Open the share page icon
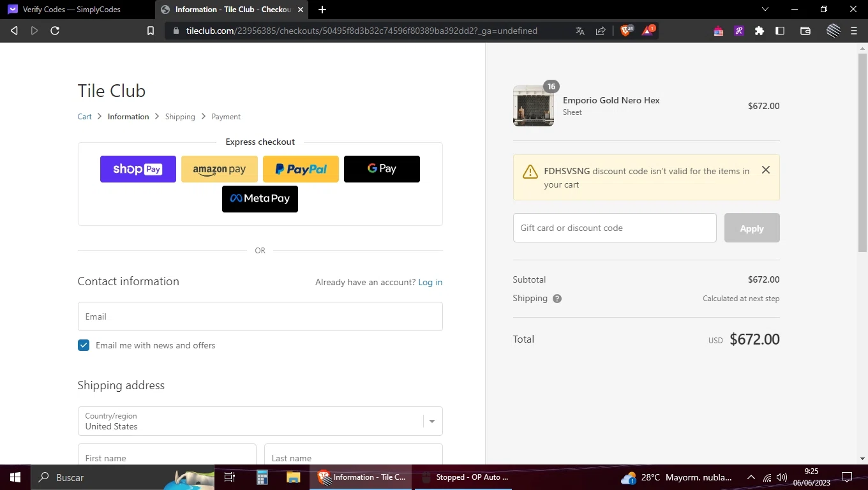 tap(601, 31)
